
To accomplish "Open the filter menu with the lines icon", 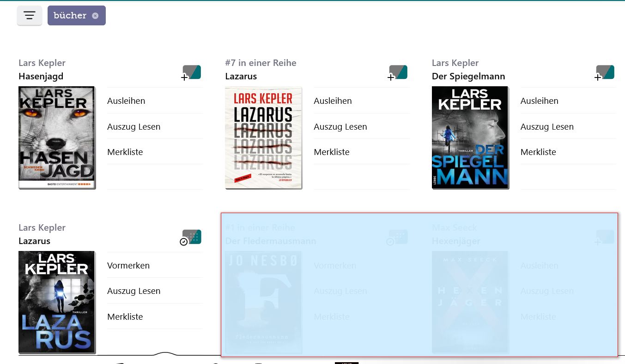I will point(30,16).
